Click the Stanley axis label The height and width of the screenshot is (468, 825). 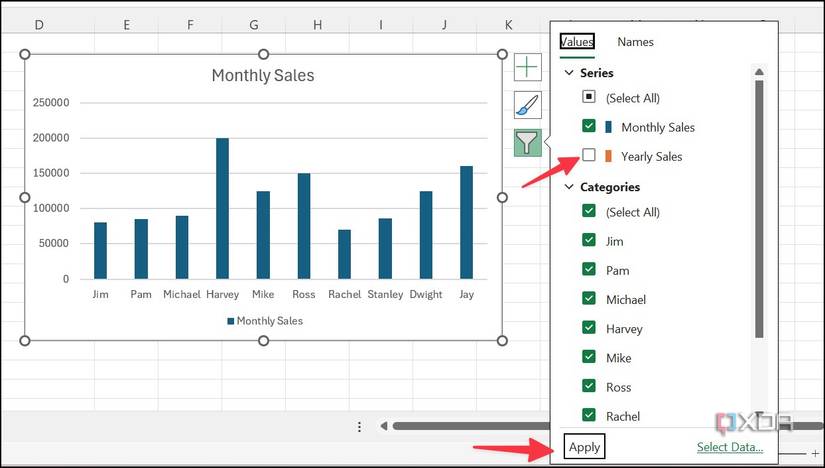[x=385, y=294]
